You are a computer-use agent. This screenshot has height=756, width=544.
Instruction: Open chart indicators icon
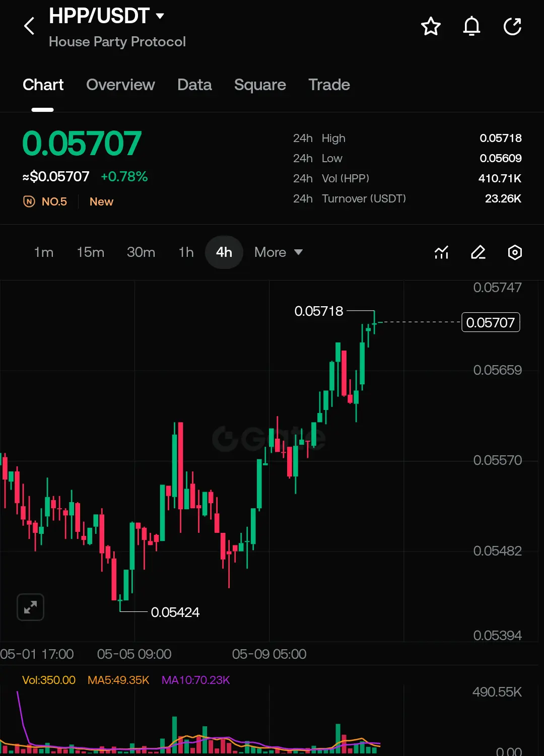pos(441,252)
